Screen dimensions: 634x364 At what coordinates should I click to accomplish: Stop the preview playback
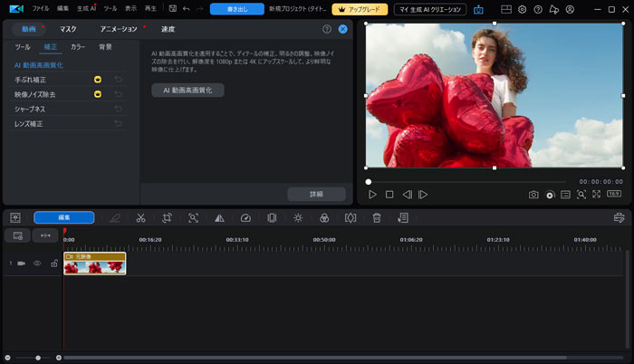[x=389, y=195]
